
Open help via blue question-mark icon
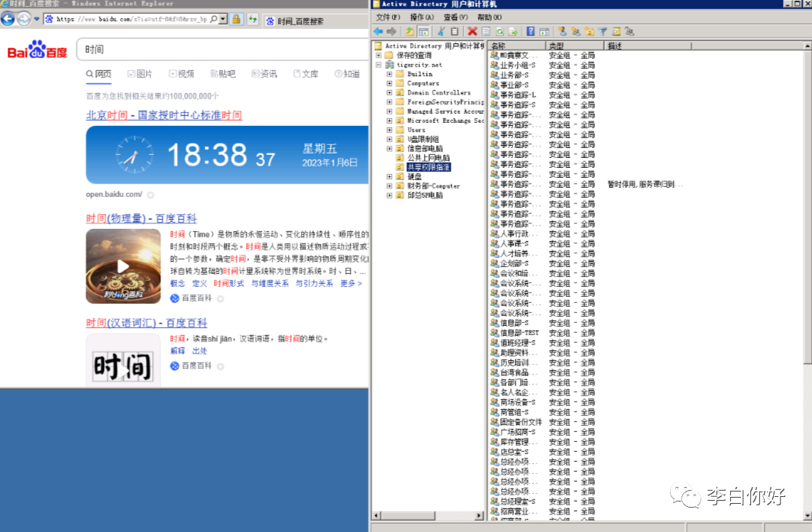(x=530, y=31)
